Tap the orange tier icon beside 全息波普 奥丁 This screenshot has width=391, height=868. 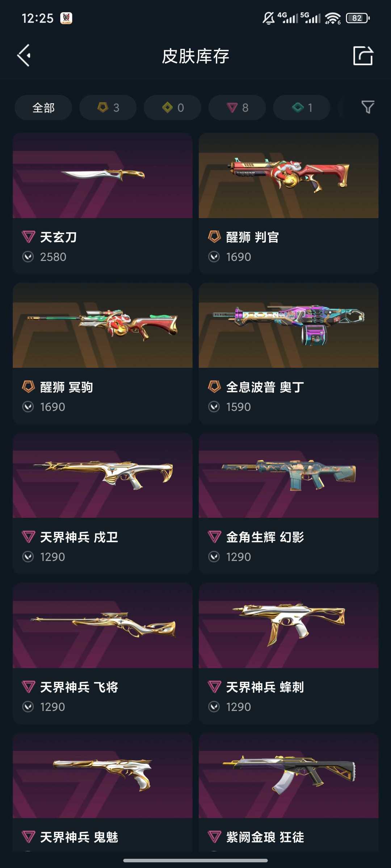[214, 387]
